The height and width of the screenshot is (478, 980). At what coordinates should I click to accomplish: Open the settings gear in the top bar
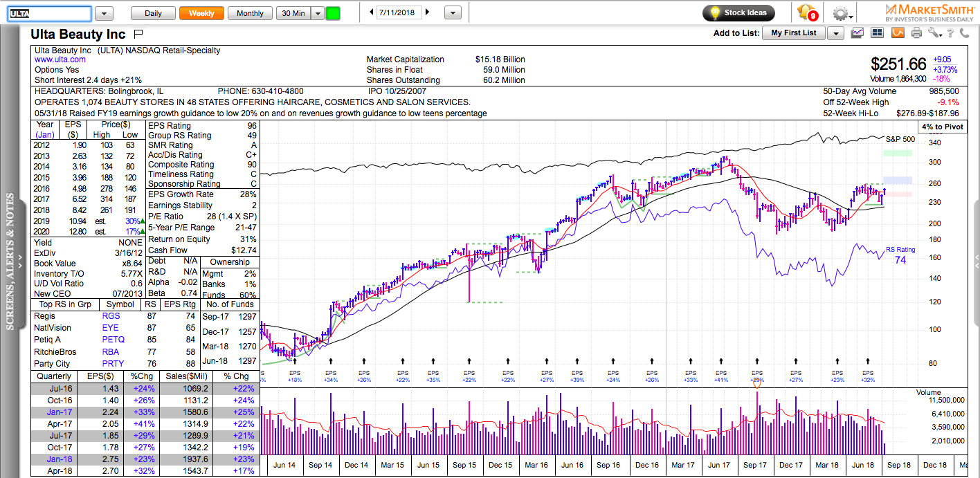(841, 13)
